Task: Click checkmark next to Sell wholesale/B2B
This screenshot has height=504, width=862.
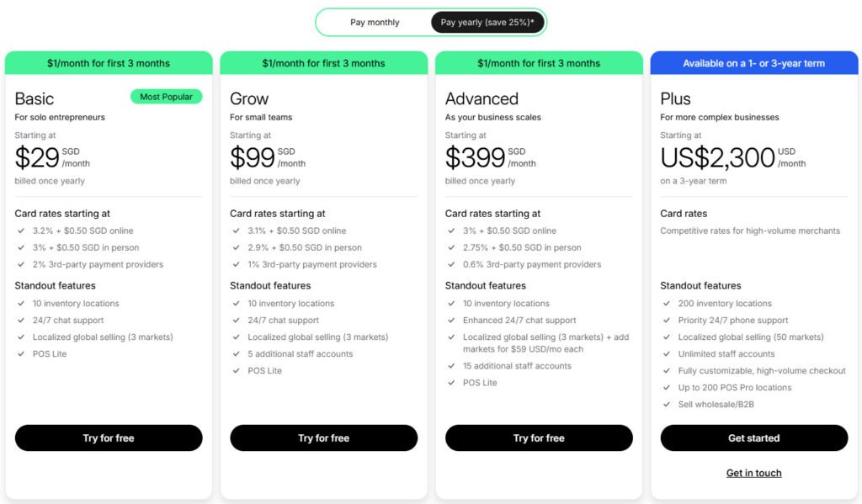Action: point(667,405)
